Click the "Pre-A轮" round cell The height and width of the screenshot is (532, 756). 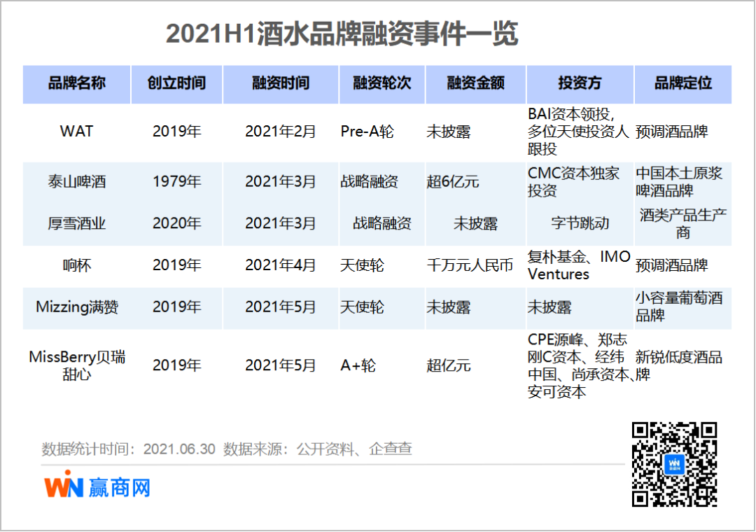pos(367,131)
